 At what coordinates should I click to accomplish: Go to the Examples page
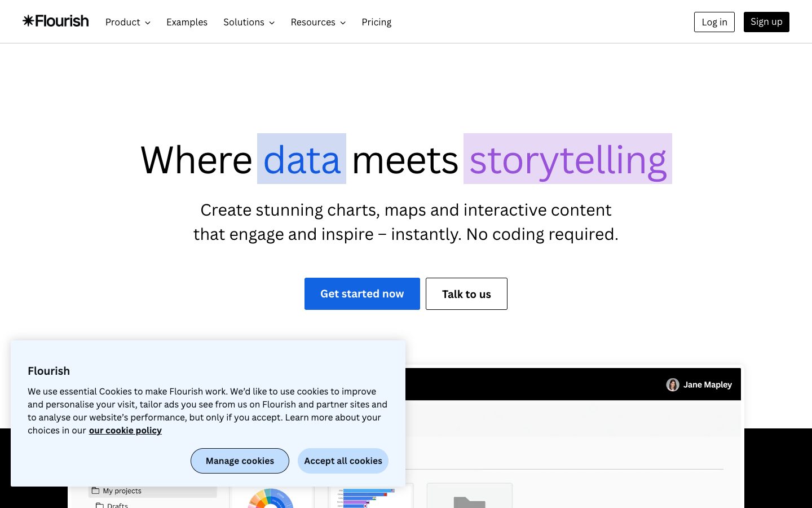pyautogui.click(x=187, y=22)
